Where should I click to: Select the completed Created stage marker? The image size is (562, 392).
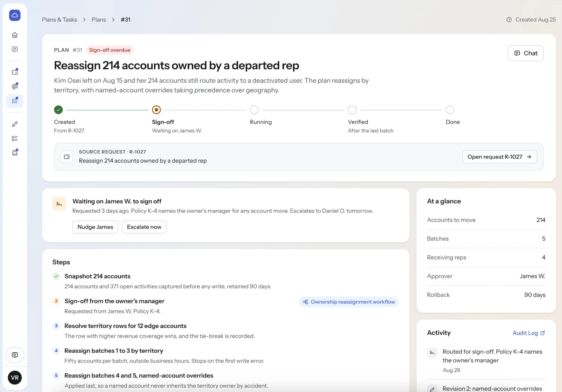58,110
